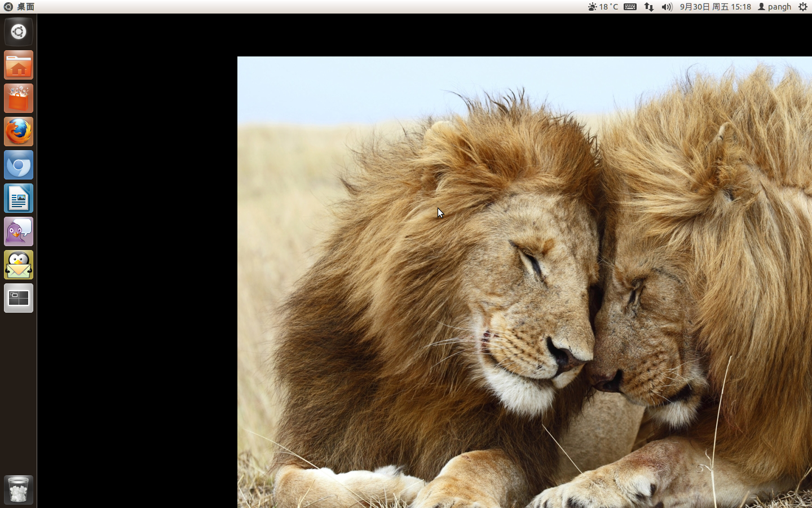This screenshot has height=508, width=812.
Task: Open the Ubuntu Dash home button
Action: click(19, 32)
